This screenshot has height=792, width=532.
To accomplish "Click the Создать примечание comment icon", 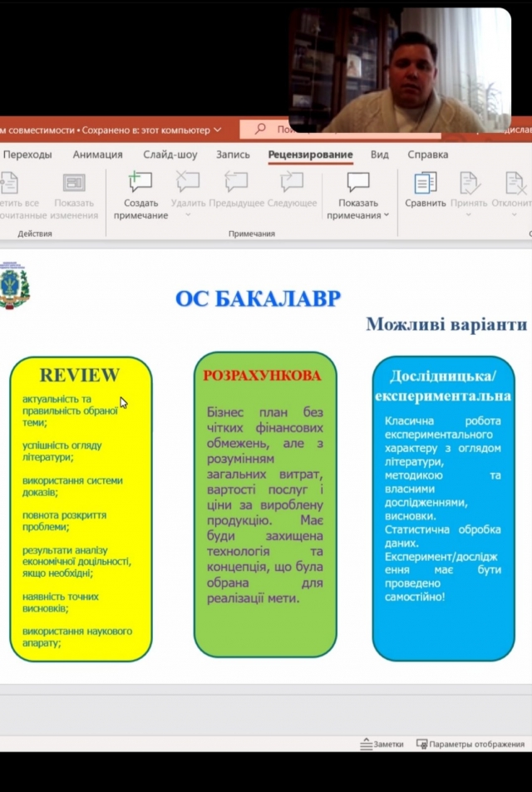I will [140, 182].
